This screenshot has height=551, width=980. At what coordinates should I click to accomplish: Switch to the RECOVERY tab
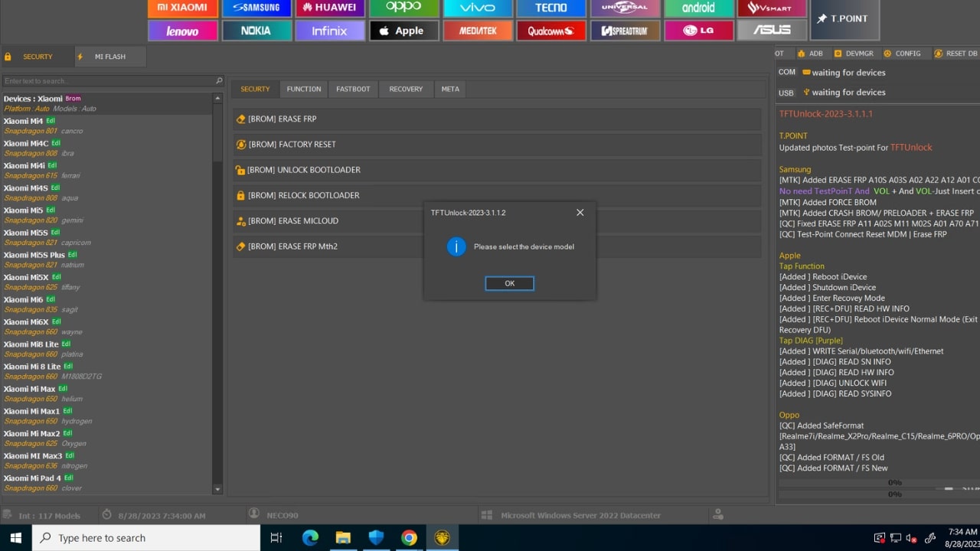click(406, 89)
